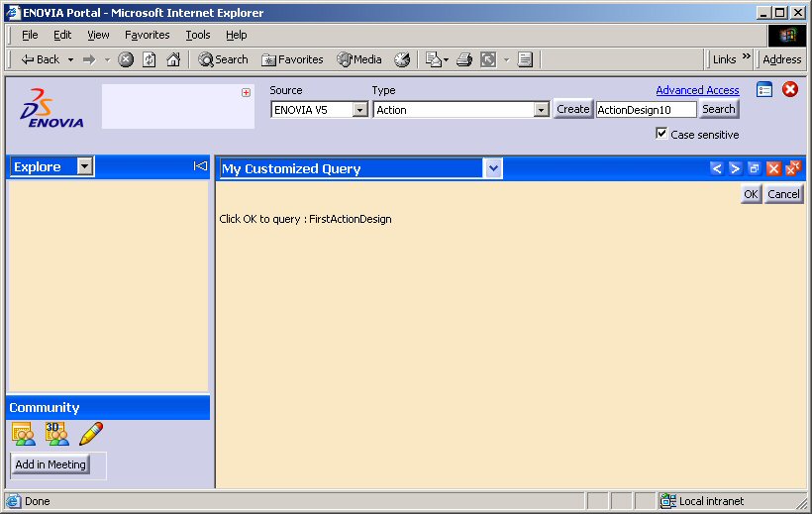Click the Mail icon in toolbar
Screen dimensions: 812x514
click(x=434, y=60)
